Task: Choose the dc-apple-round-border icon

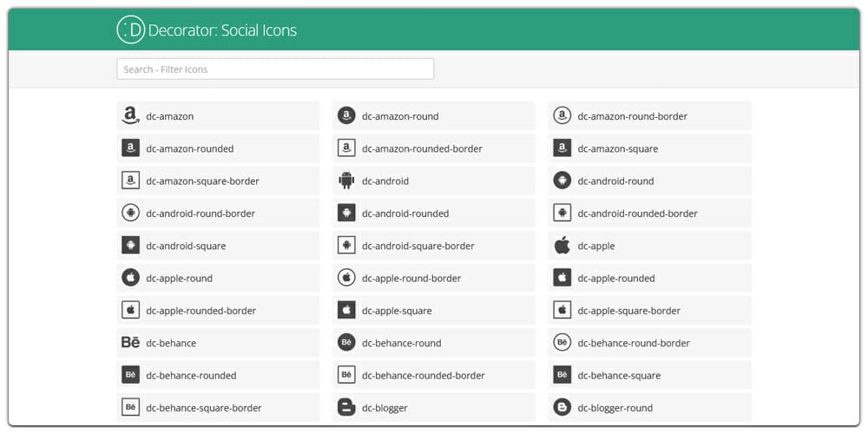Action: pyautogui.click(x=346, y=278)
